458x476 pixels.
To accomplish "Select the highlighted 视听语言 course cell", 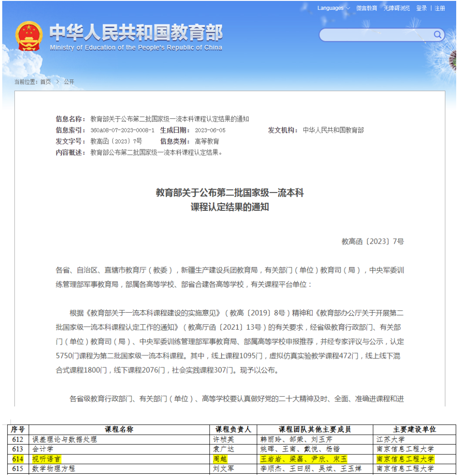I will coord(47,459).
